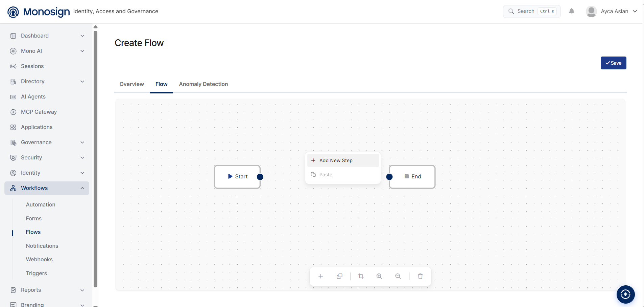Open the Triggers sidebar link

pos(37,273)
